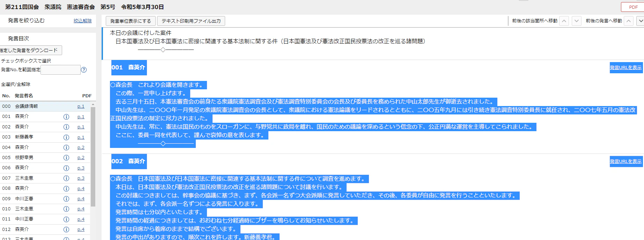Click the PDF button at top right
The image size is (644, 240).
click(x=633, y=7)
